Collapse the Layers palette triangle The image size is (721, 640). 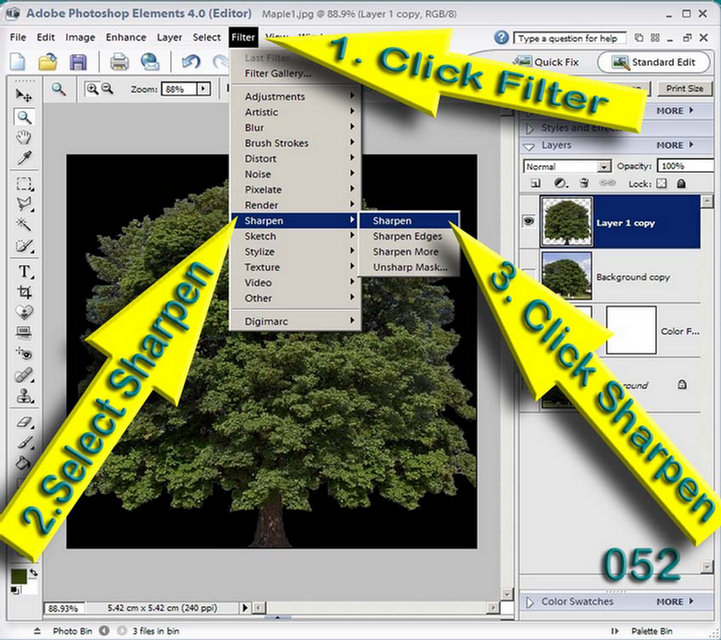[530, 146]
